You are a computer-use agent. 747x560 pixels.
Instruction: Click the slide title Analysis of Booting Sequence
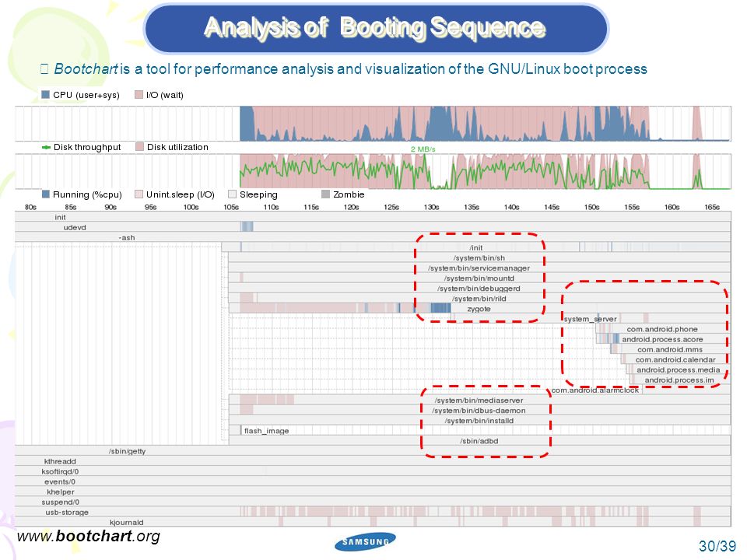[374, 27]
